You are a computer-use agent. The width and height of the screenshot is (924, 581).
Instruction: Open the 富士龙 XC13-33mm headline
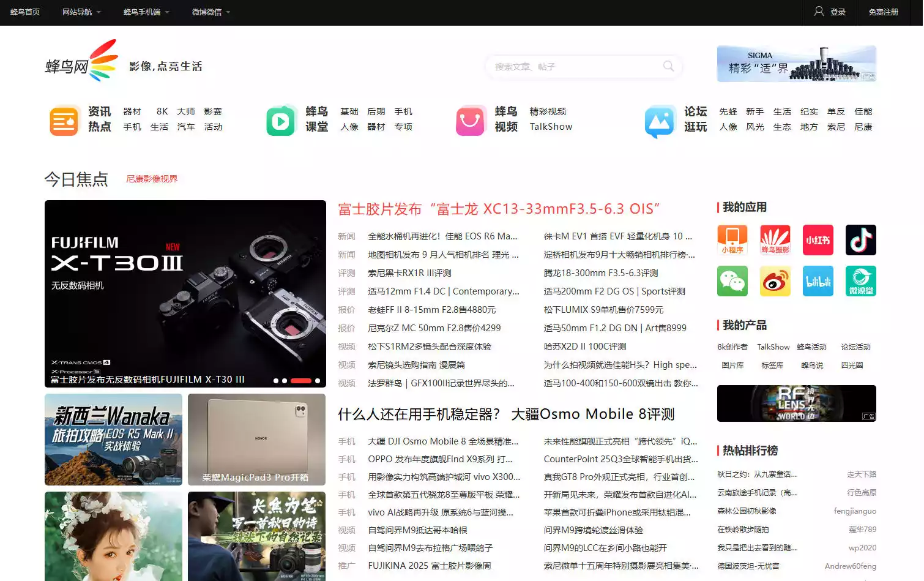(x=499, y=209)
